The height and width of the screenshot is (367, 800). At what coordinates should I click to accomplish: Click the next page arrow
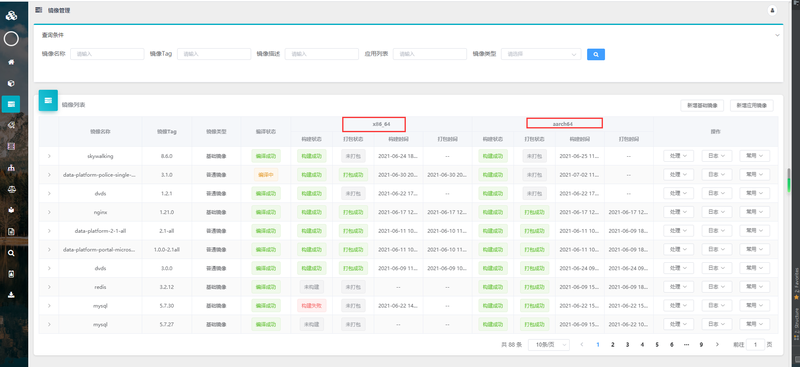coord(717,345)
